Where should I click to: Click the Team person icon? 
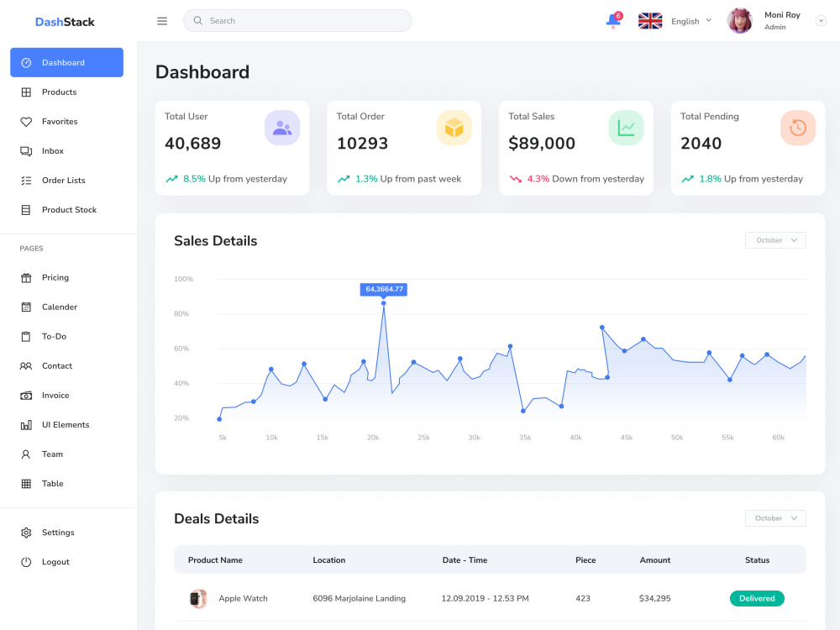pyautogui.click(x=26, y=454)
